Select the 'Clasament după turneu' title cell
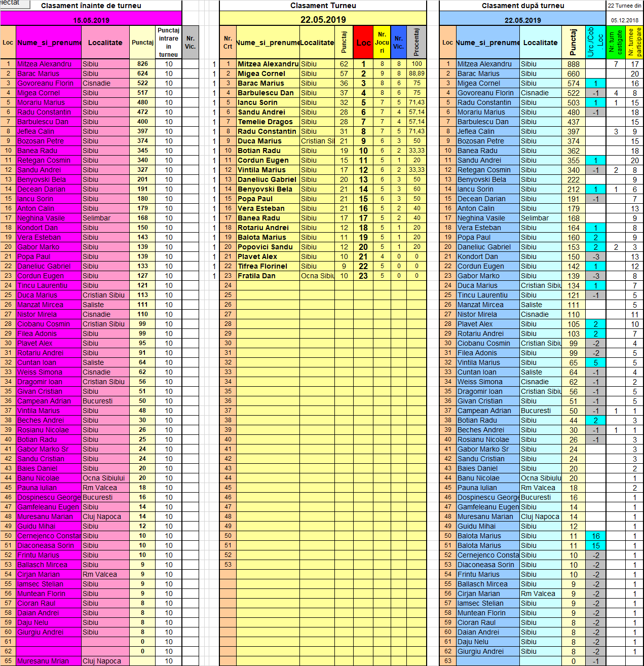644x666 pixels. [522, 6]
